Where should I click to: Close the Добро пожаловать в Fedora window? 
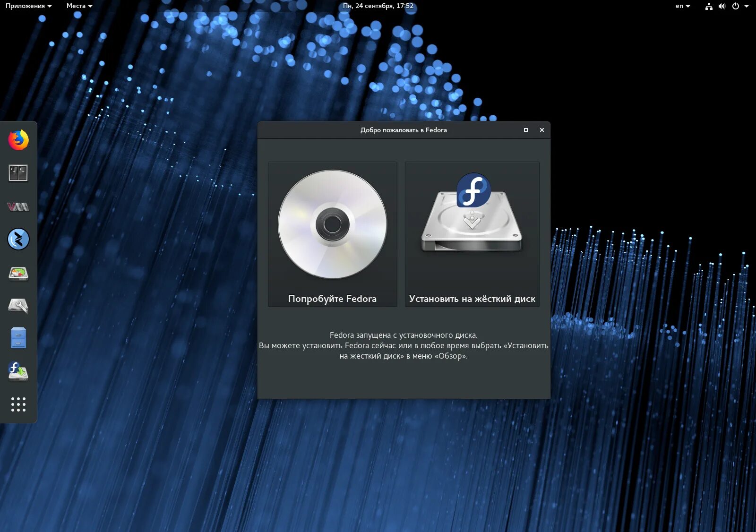(x=542, y=130)
